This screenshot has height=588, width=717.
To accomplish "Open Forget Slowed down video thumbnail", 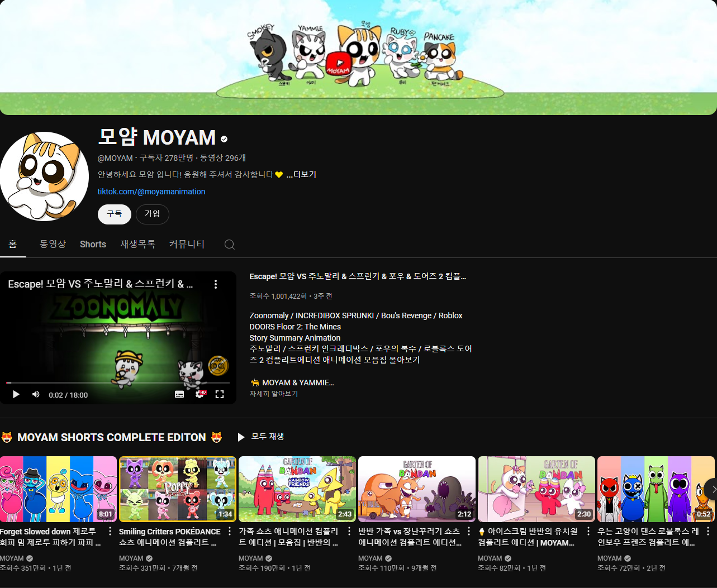I will pyautogui.click(x=58, y=489).
